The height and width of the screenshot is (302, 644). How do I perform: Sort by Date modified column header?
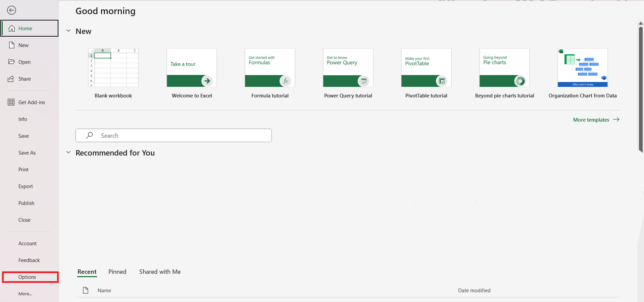(474, 291)
